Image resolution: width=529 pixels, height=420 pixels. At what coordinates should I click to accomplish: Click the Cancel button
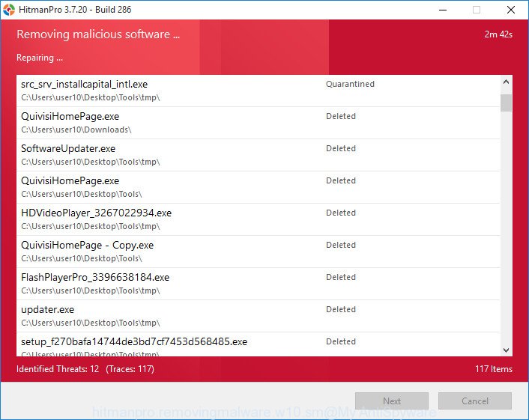coord(475,401)
